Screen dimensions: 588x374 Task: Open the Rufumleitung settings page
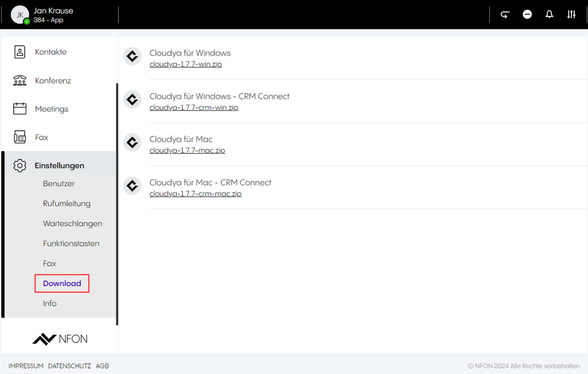pyautogui.click(x=67, y=204)
